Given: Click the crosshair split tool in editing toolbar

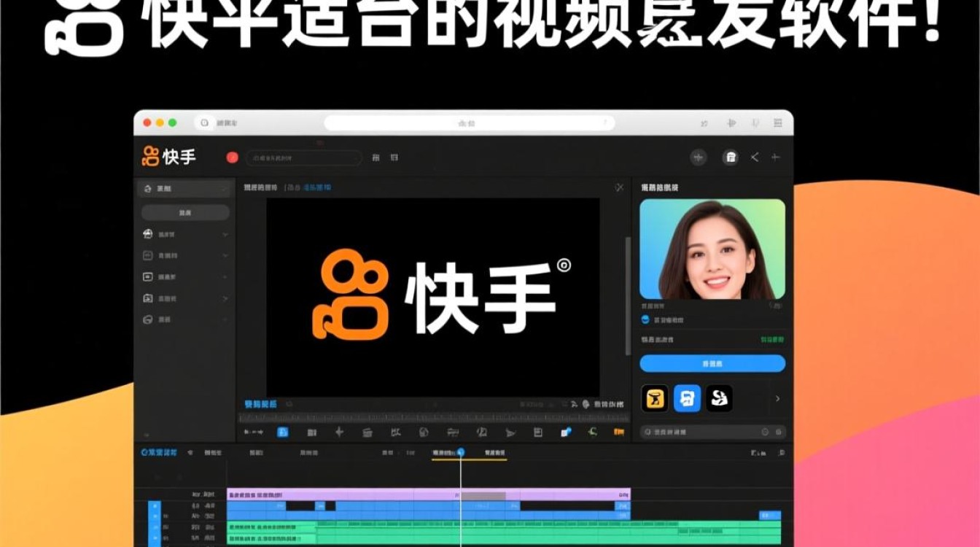Looking at the screenshot, I should point(339,432).
